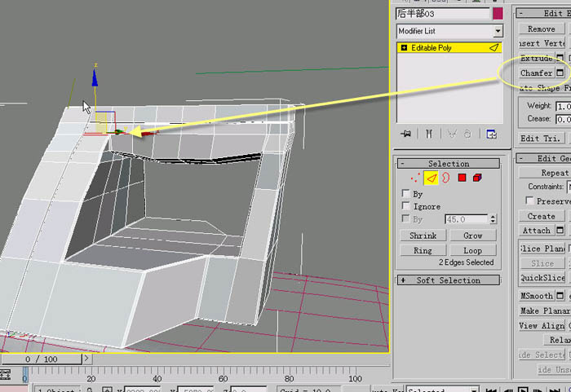This screenshot has height=392, width=571.
Task: Click the Slice Plane button
Action: (x=542, y=249)
